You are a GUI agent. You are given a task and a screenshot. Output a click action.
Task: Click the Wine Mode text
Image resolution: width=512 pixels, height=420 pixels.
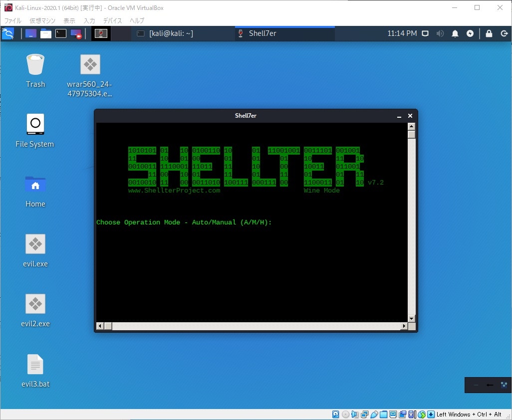click(322, 191)
